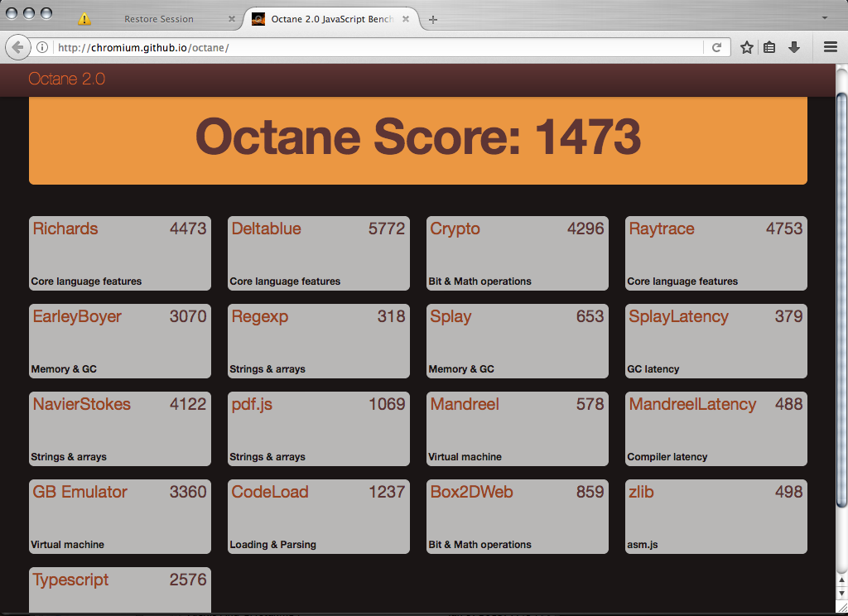Screen dimensions: 848x616
Task: Open the Splay benchmark link
Action: click(450, 316)
